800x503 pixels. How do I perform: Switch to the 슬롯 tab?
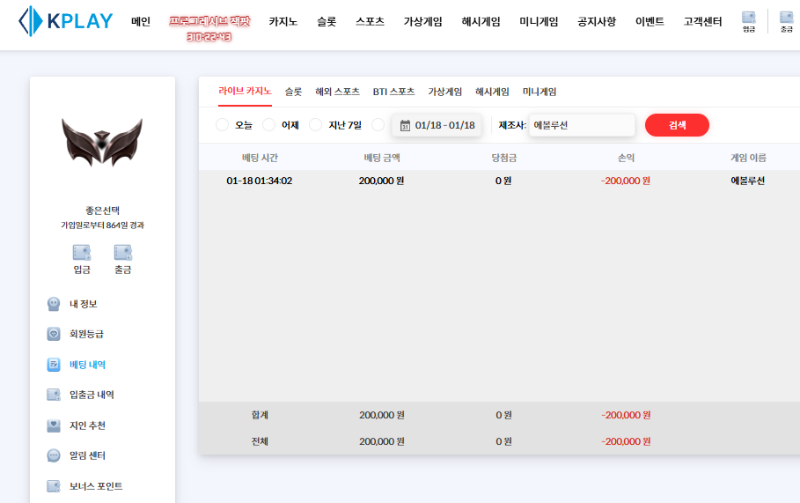point(293,91)
